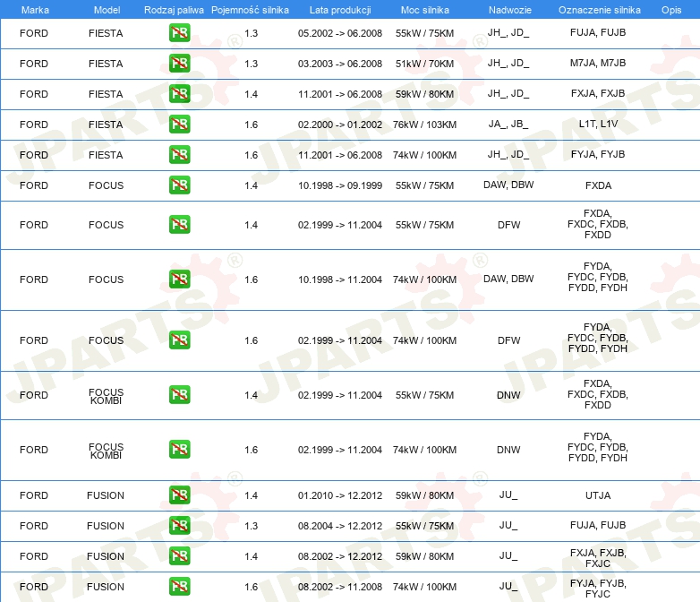Viewport: 700px width, 602px height.
Task: Click the fuel icon in the Fusion 1.3 row
Action: tap(179, 525)
